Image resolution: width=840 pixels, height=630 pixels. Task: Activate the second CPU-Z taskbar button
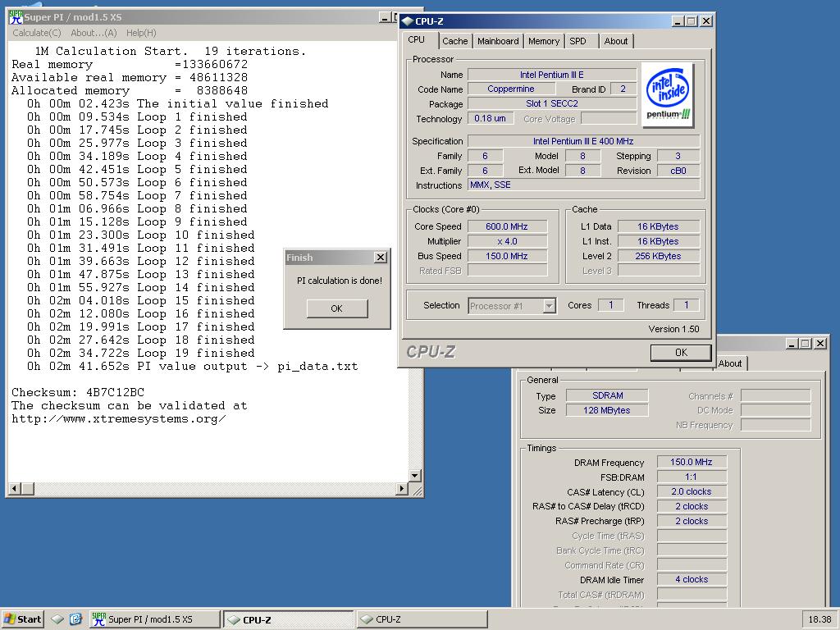(x=422, y=619)
